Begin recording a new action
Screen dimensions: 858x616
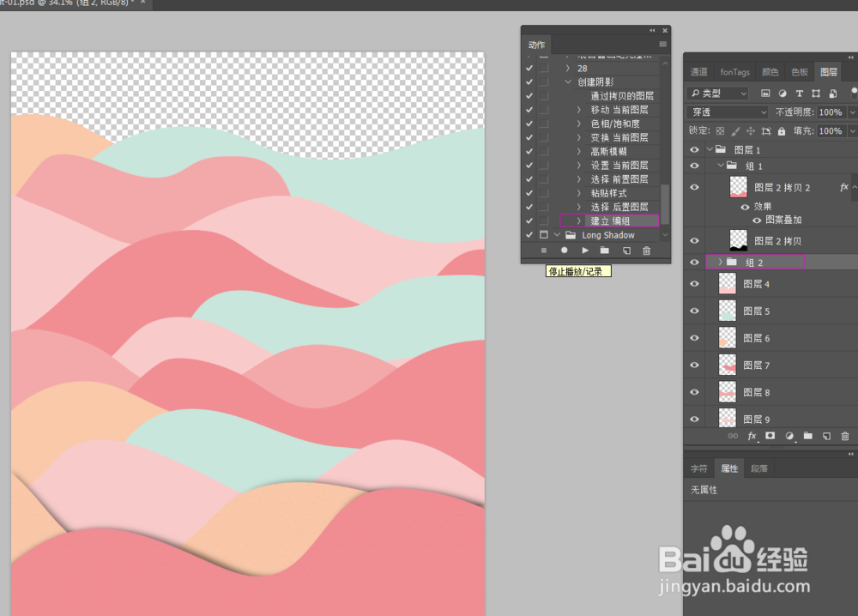[x=565, y=250]
